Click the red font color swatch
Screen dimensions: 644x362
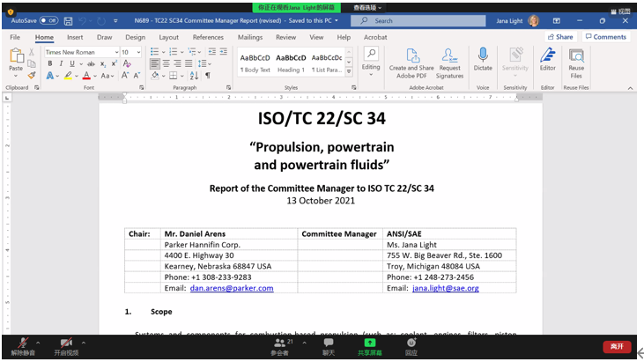pos(87,77)
